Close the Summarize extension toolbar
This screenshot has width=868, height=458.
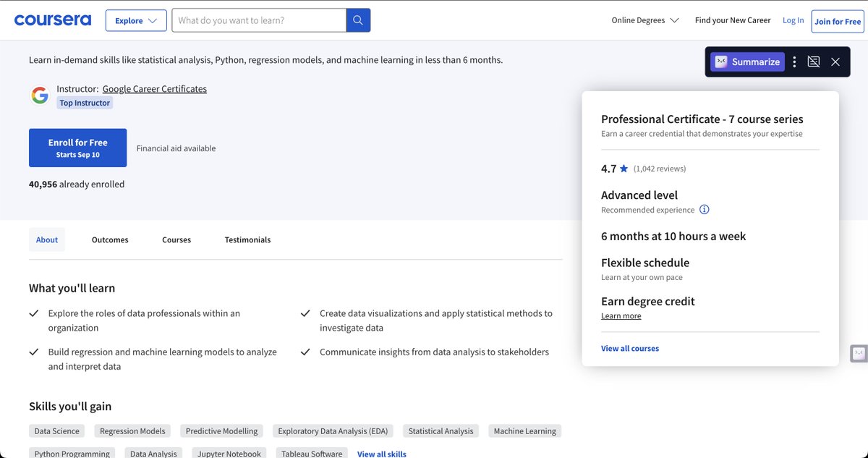click(835, 62)
